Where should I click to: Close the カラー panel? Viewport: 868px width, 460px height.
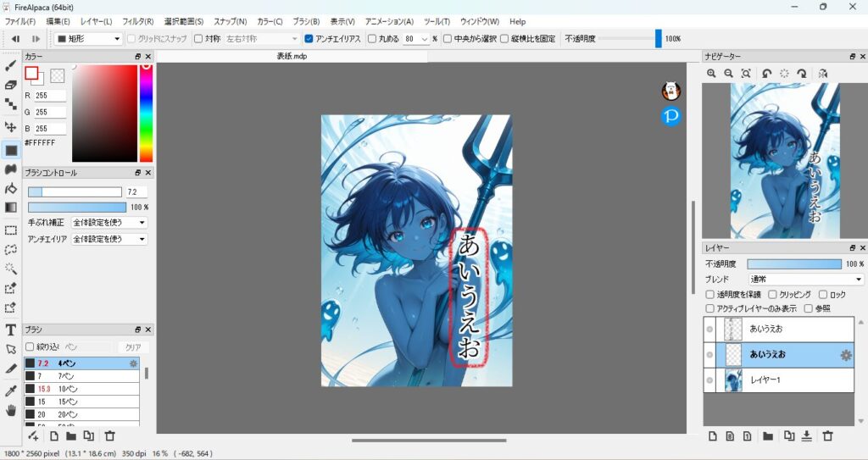[147, 57]
